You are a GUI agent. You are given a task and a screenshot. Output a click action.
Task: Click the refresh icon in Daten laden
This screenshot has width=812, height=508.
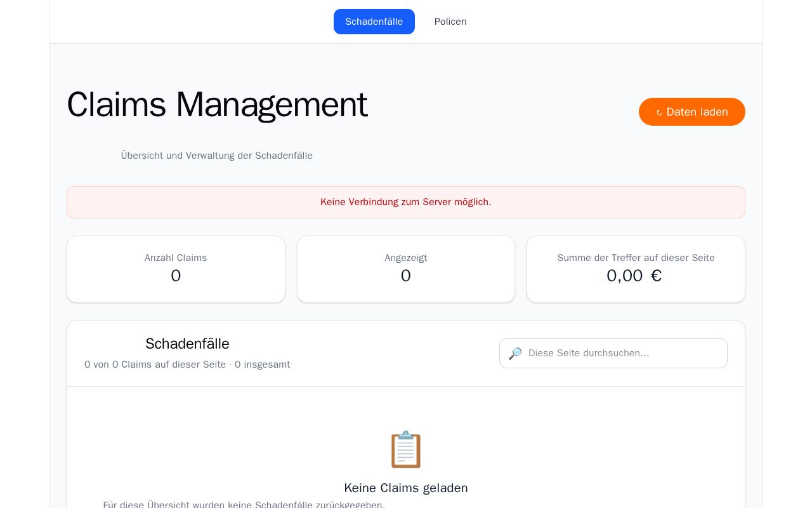click(659, 112)
